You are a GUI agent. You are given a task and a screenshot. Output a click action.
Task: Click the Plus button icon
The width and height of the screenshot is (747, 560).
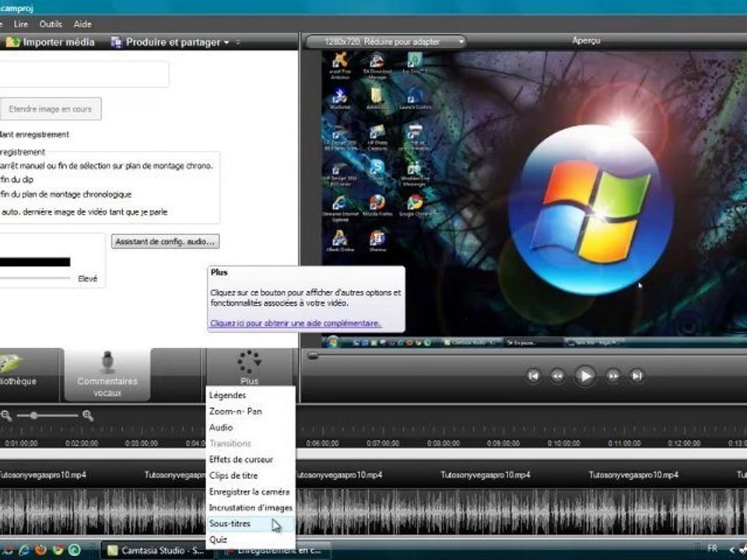(x=249, y=362)
